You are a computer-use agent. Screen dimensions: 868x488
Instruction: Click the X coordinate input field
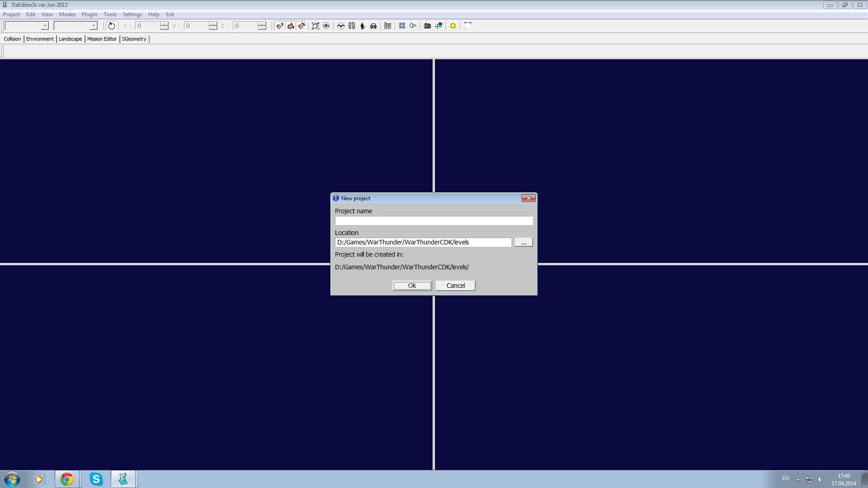click(x=147, y=26)
